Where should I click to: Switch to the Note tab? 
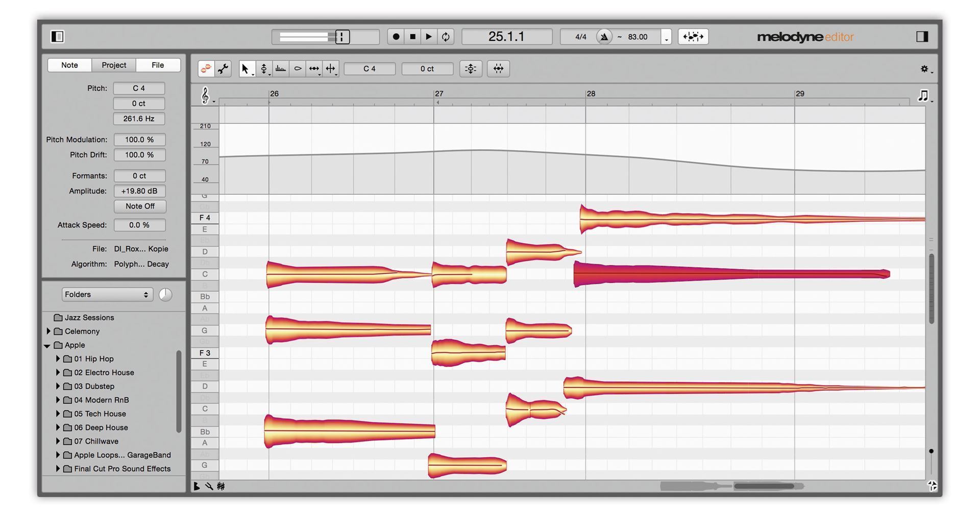point(69,65)
